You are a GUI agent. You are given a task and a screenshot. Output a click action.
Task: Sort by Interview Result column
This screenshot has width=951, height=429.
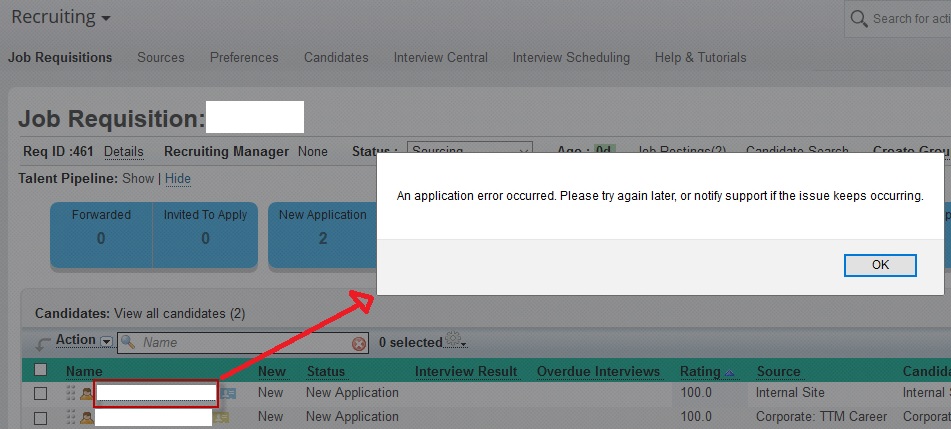[x=466, y=371]
